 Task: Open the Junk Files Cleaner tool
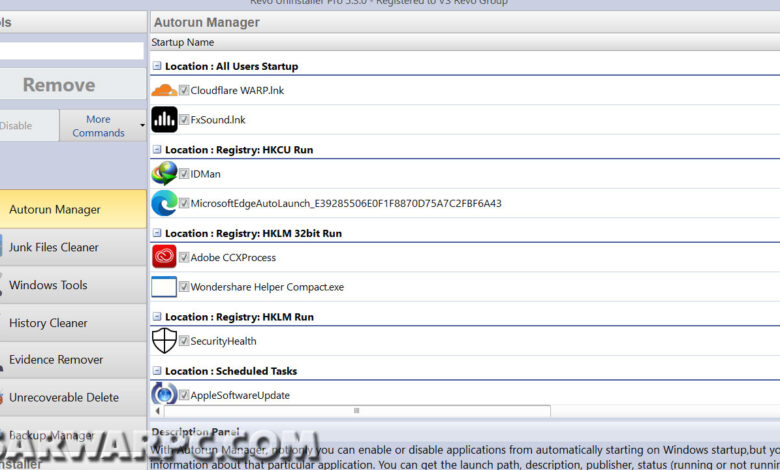(x=73, y=247)
